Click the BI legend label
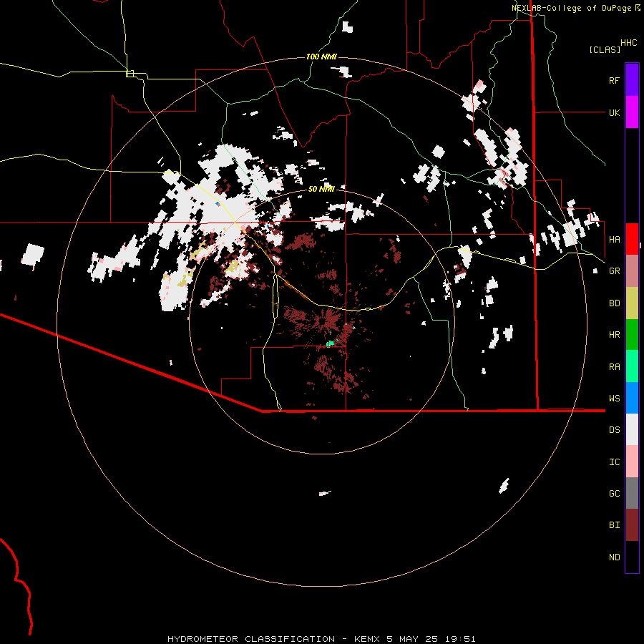 pos(614,525)
